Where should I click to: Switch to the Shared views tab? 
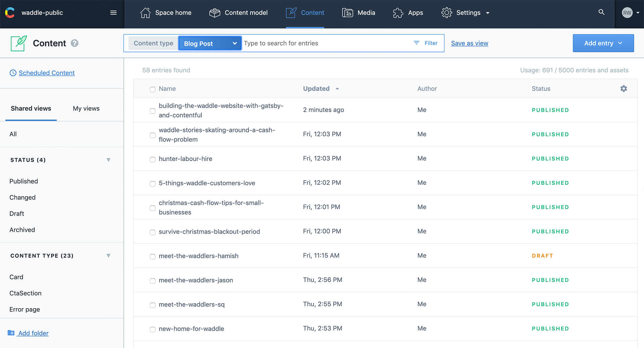[x=31, y=109]
